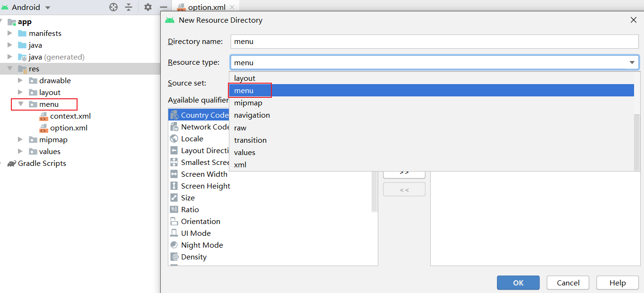Click the Cancel button
Image resolution: width=644 pixels, height=293 pixels.
(x=567, y=283)
